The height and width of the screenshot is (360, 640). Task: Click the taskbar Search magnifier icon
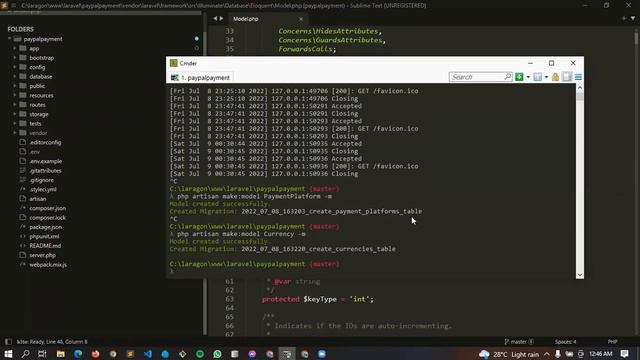pos(25,354)
